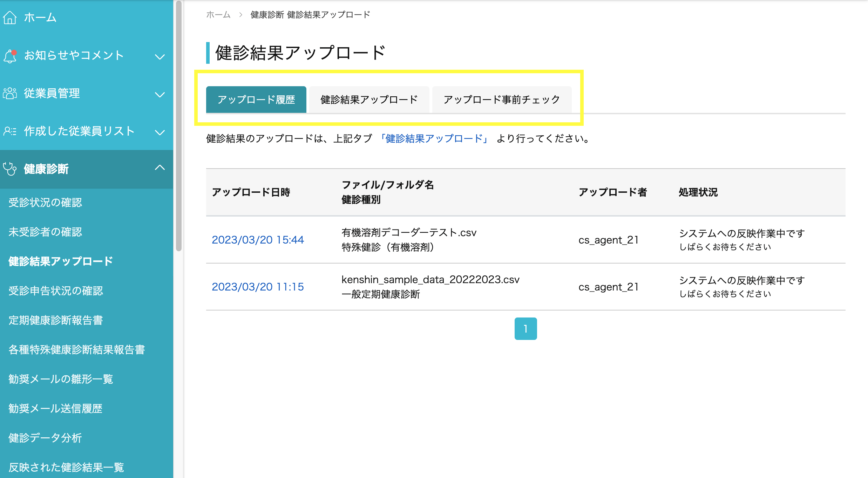Expand 作成した従業員リスト with its chevron
868x478 pixels.
pos(160,132)
